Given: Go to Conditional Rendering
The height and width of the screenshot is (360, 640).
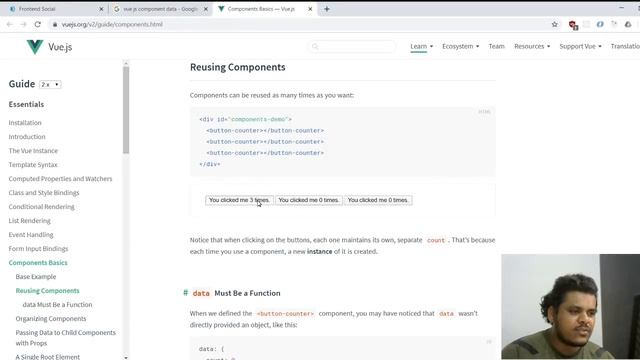Looking at the screenshot, I should (41, 207).
